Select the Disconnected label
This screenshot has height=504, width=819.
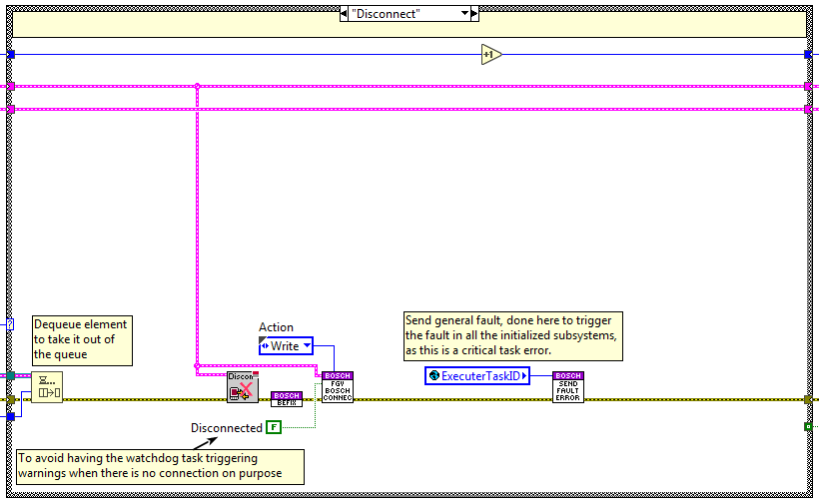[226, 428]
